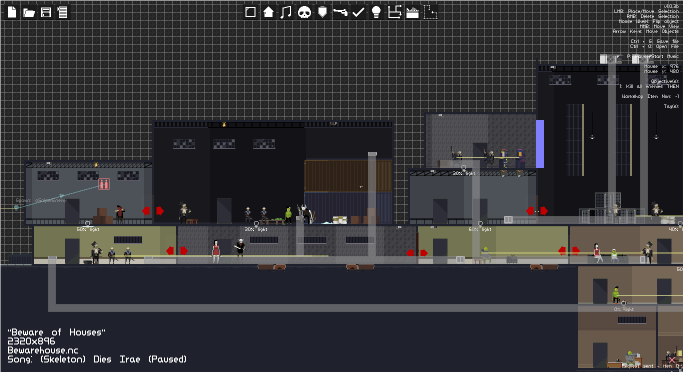This screenshot has height=372, width=683.
Task: Open the level properties list icon
Action: click(62, 12)
